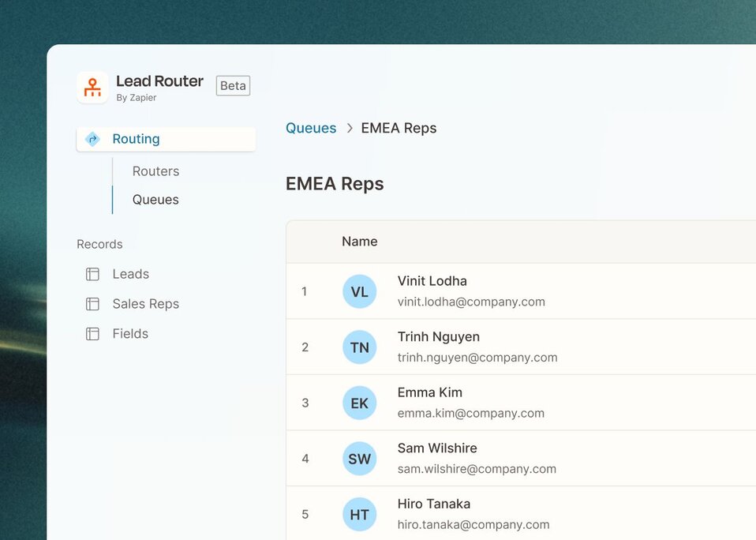Click Hiro Tanaka's HT avatar
Image resolution: width=756 pixels, height=540 pixels.
coord(359,514)
